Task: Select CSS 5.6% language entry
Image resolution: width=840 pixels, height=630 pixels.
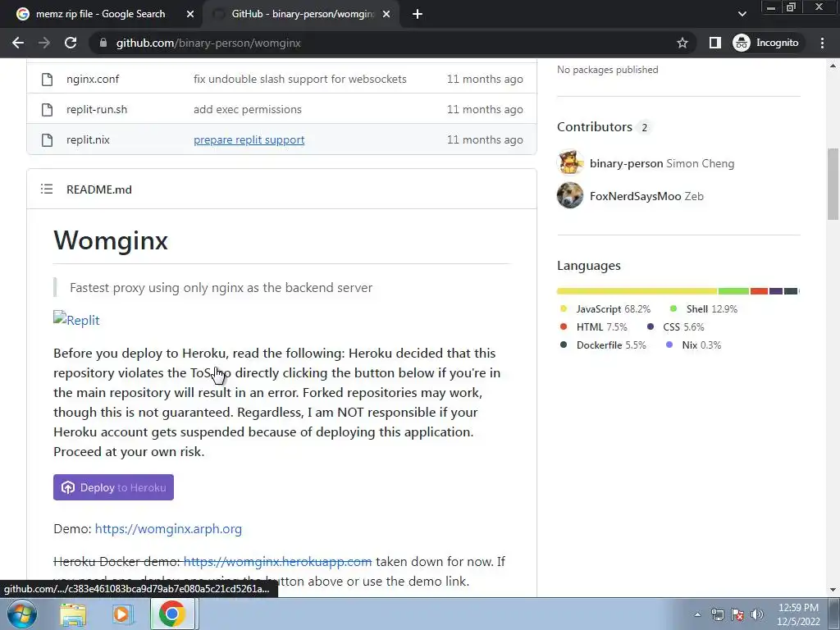Action: 676,326
